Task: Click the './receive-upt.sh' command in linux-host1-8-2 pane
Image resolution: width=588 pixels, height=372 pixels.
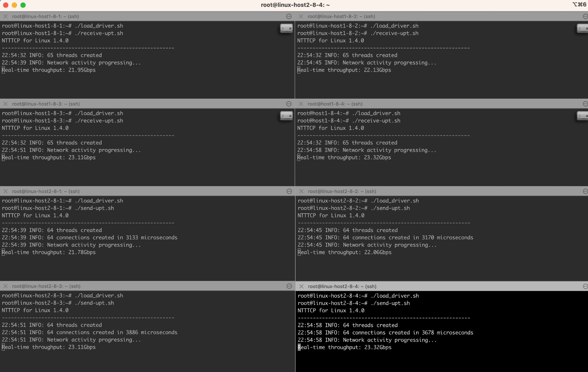Action: [394, 33]
